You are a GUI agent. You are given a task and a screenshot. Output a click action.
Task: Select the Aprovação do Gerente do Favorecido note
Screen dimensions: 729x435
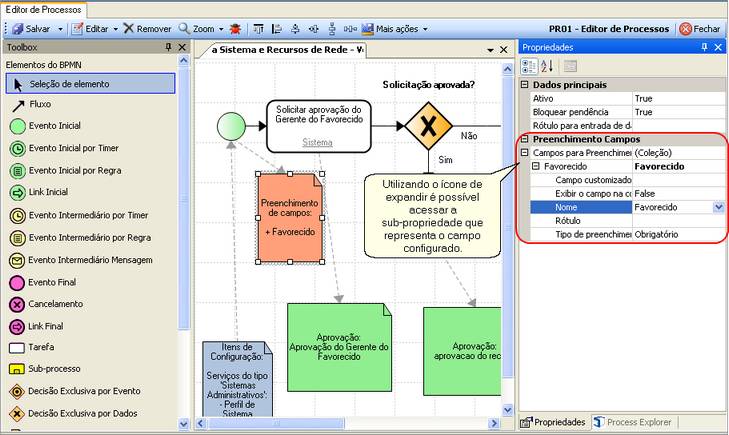(x=339, y=347)
